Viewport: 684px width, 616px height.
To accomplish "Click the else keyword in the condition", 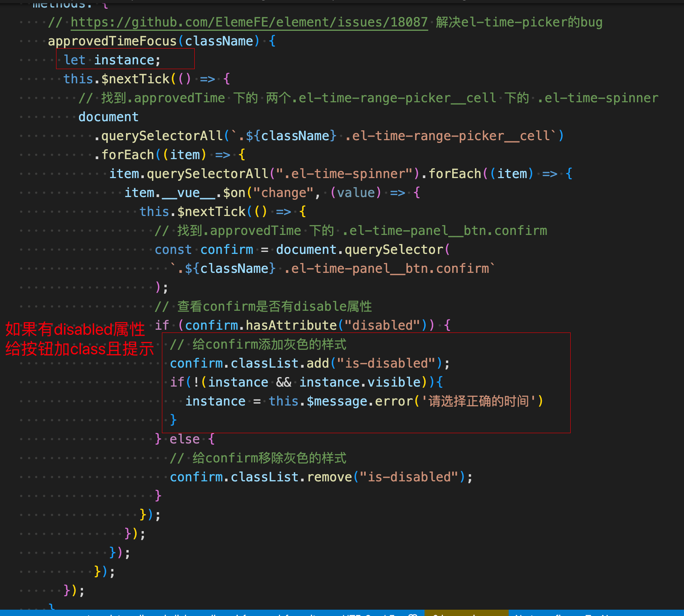I will (x=184, y=439).
